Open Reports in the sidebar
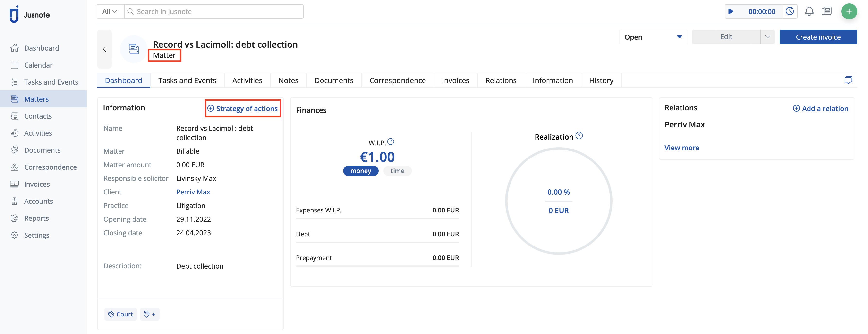This screenshot has width=868, height=334. tap(43, 218)
